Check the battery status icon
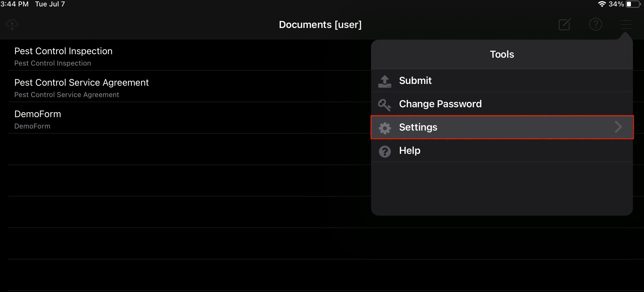This screenshot has width=644, height=292. pyautogui.click(x=633, y=4)
